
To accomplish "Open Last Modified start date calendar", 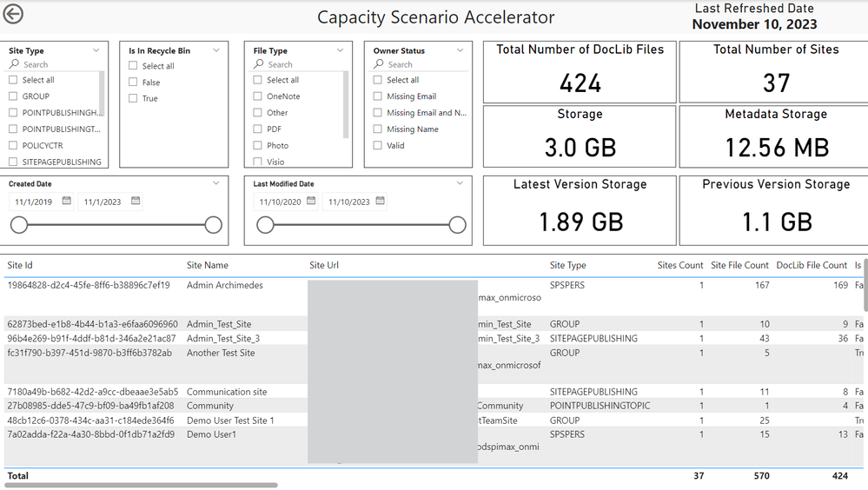I will 311,201.
